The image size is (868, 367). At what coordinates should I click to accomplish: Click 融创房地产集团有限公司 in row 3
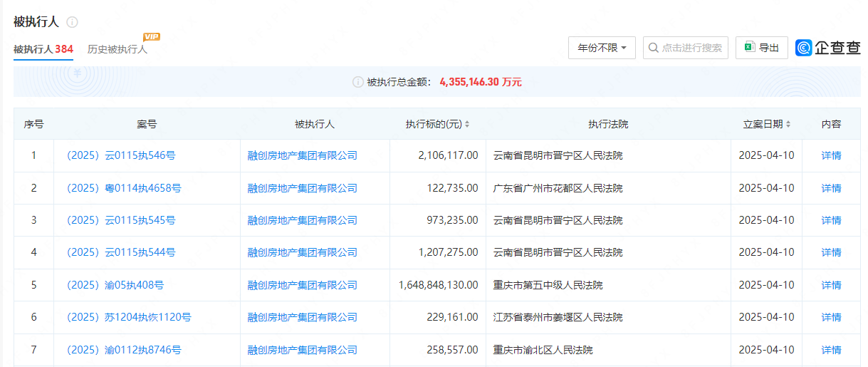(302, 220)
